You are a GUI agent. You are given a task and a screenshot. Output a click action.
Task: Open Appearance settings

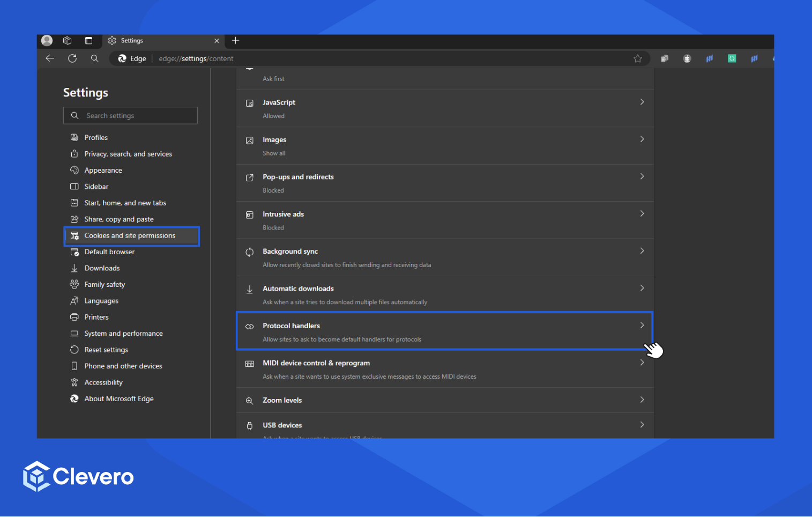(x=103, y=171)
